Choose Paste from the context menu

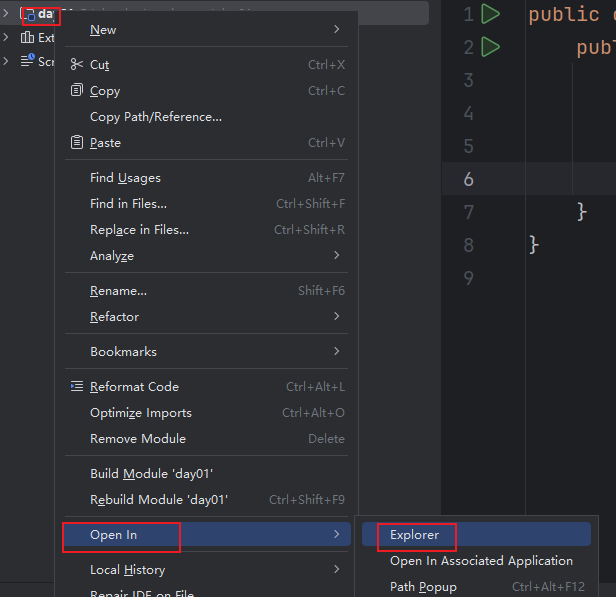pyautogui.click(x=206, y=143)
